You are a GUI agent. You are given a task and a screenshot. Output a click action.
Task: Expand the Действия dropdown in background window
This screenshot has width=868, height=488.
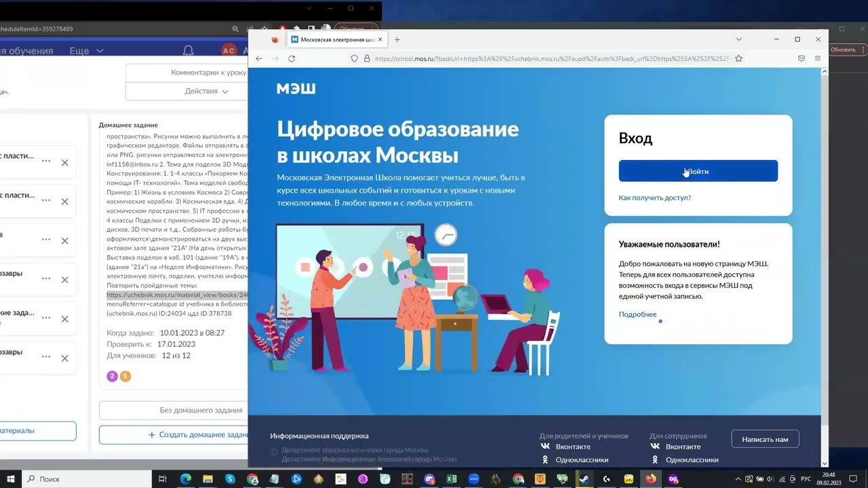coord(186,91)
